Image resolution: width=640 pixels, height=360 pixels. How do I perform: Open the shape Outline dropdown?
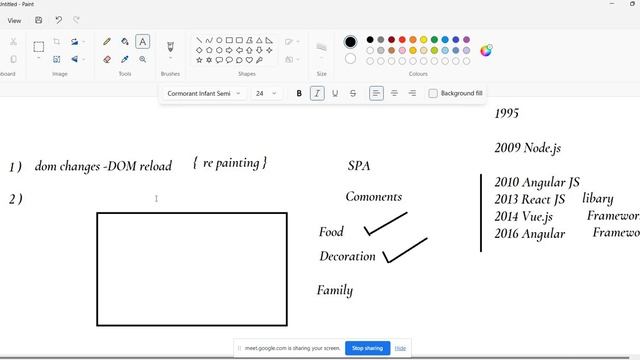coord(292,42)
